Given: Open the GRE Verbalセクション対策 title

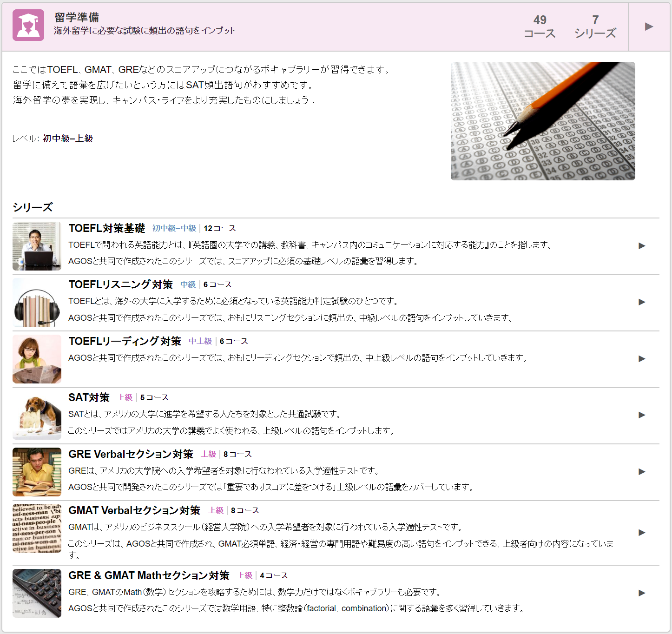Looking at the screenshot, I should [131, 454].
